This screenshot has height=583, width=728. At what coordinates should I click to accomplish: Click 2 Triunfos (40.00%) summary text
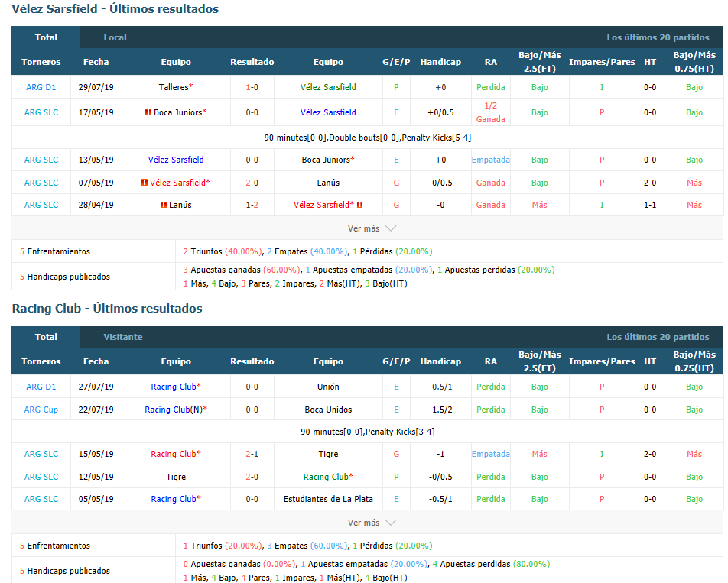pyautogui.click(x=223, y=251)
